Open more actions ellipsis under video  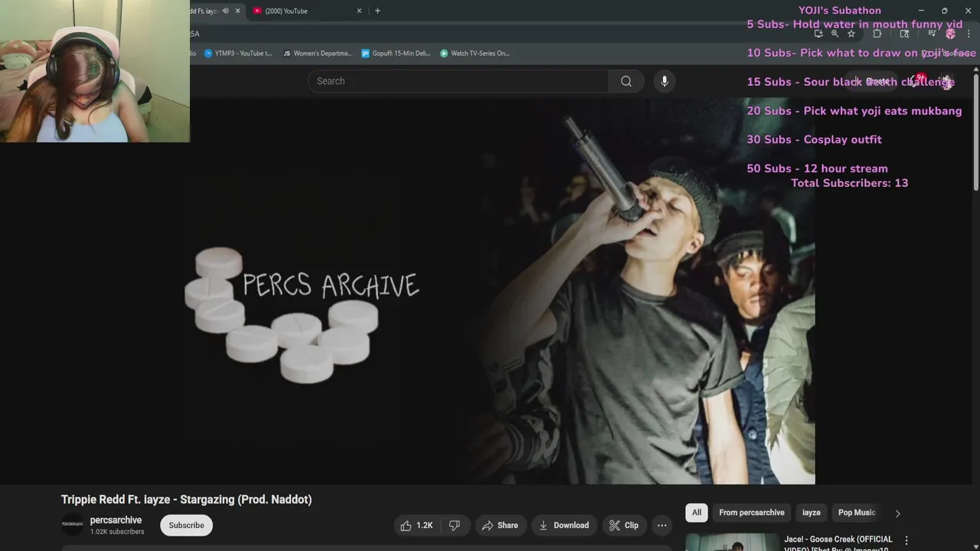[x=661, y=525]
